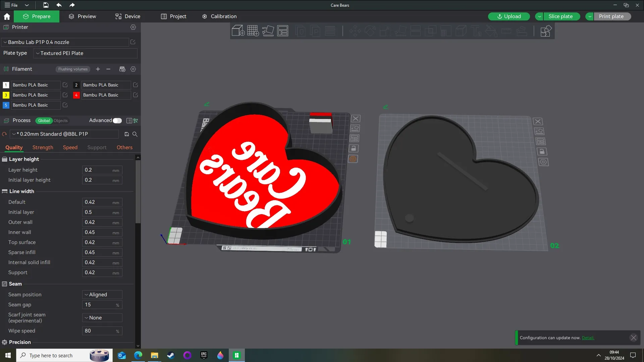Edit filament 4 preset settings
Screen dimensions: 644x362
[x=136, y=95]
